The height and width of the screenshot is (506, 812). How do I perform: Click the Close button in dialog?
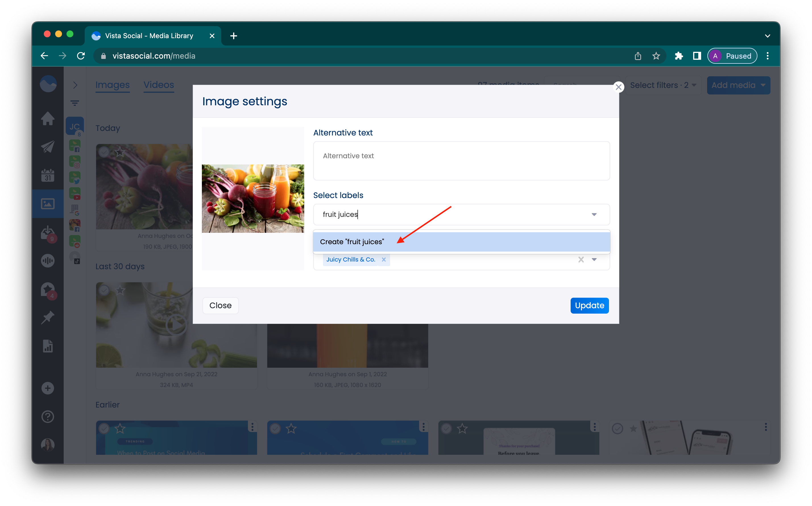click(x=220, y=305)
